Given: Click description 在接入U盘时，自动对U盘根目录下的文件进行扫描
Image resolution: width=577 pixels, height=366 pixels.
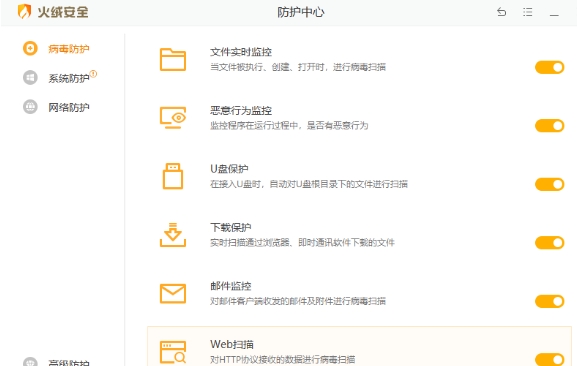Looking at the screenshot, I should [309, 184].
